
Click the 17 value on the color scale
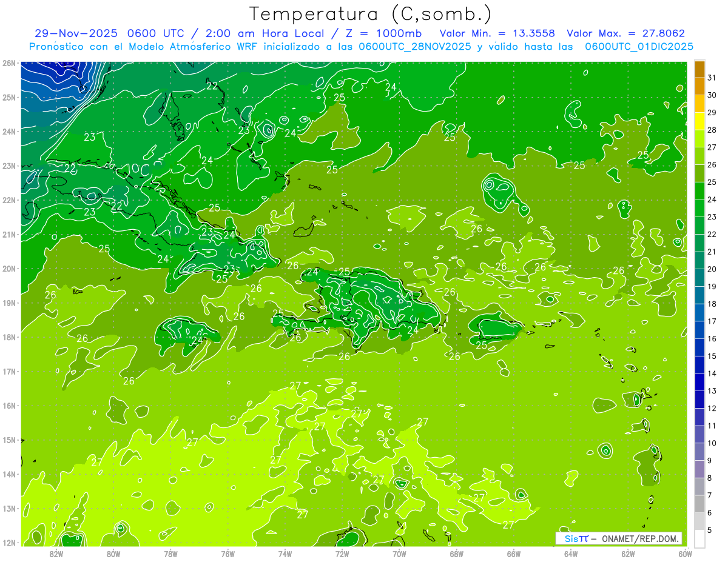(712, 321)
